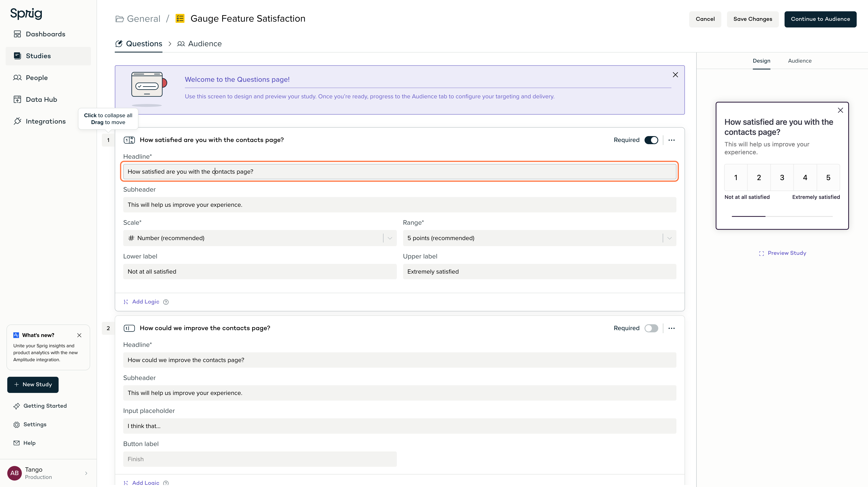
Task: Open more options menu for question 1
Action: pos(672,140)
